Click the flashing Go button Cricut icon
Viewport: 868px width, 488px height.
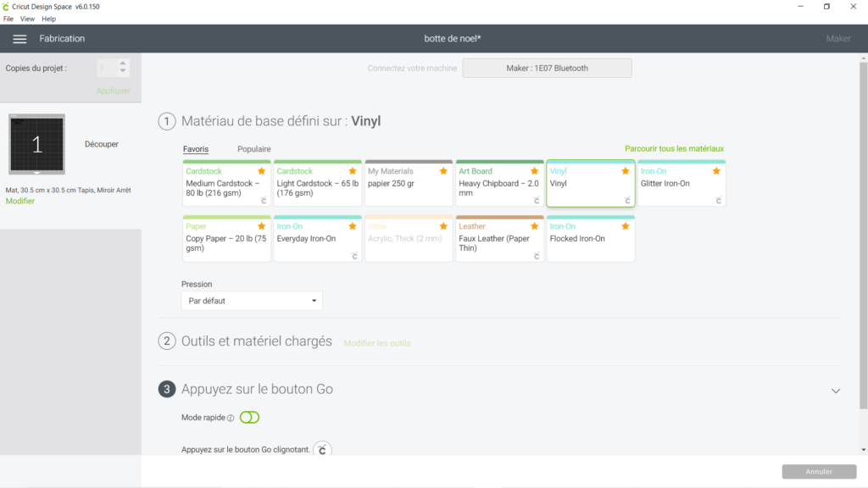(x=322, y=449)
